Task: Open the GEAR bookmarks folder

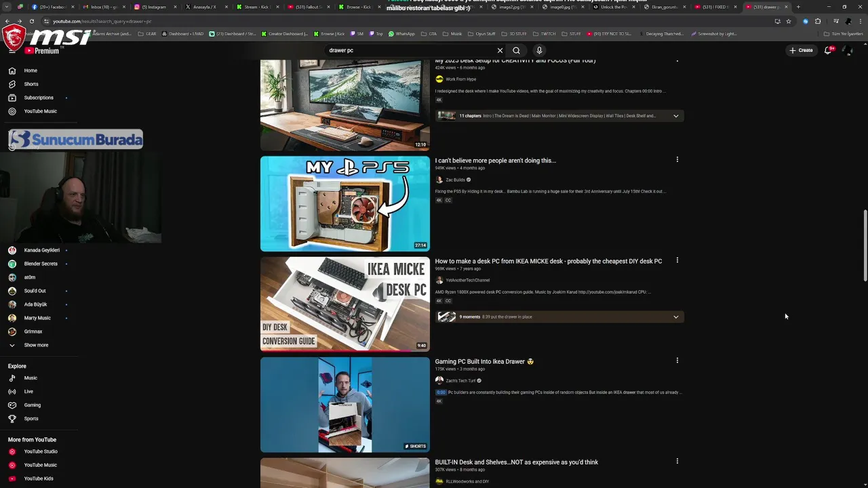Action: [x=148, y=34]
